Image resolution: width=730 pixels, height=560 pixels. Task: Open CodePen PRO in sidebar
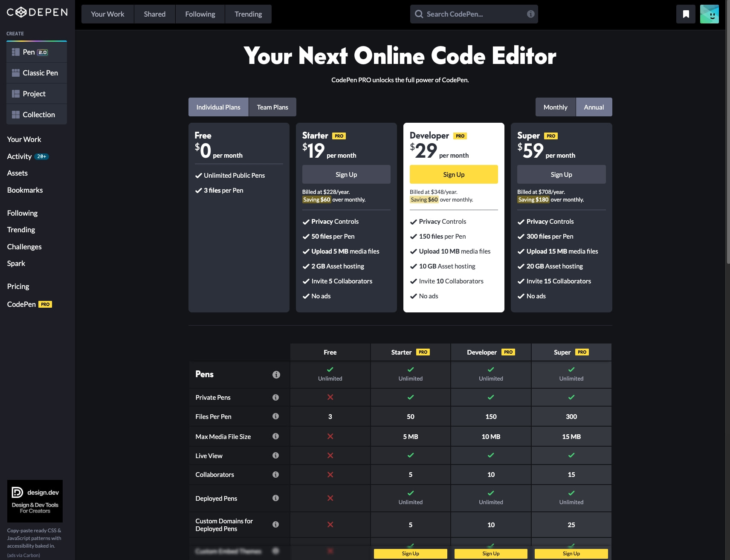(x=29, y=304)
